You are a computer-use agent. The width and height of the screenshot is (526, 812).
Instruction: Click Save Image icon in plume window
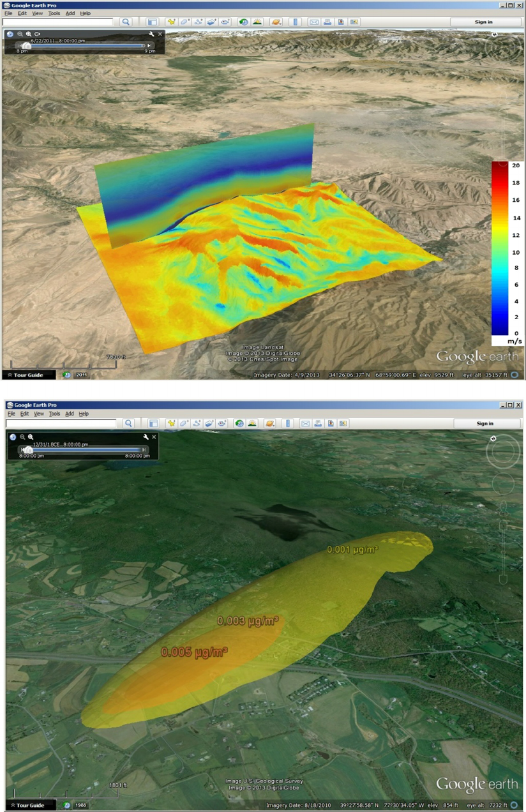(331, 423)
